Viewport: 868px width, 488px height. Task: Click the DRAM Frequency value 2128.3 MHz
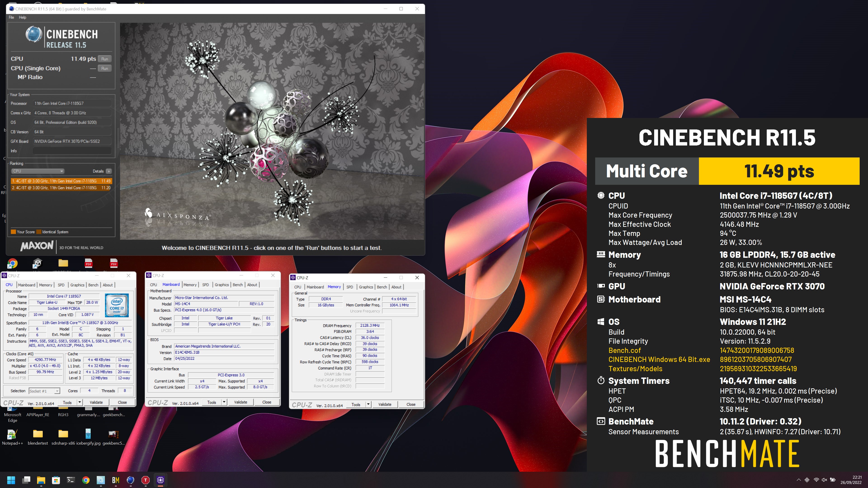(x=370, y=325)
